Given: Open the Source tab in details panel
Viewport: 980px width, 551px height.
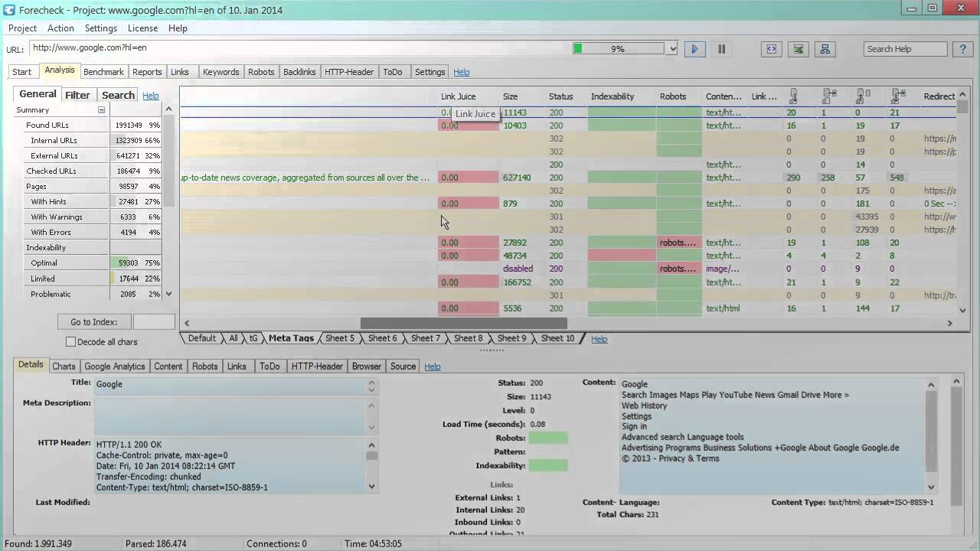Looking at the screenshot, I should click(x=403, y=367).
